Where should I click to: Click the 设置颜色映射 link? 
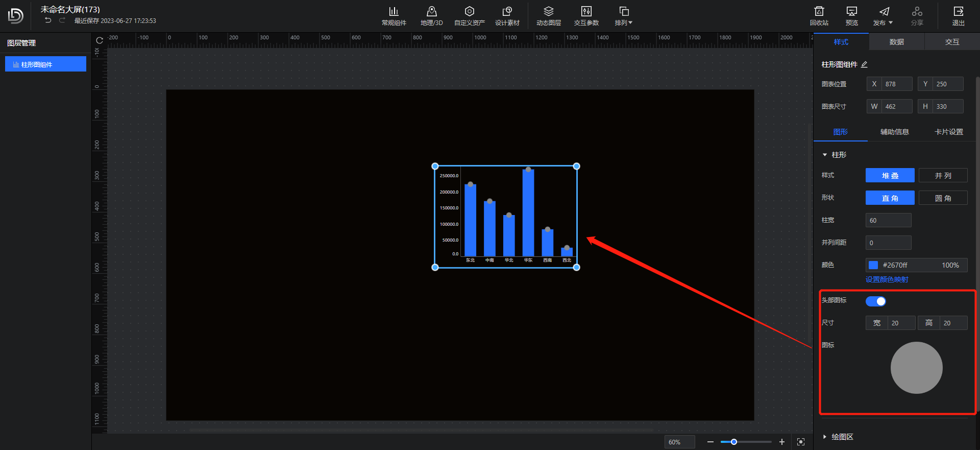(887, 279)
